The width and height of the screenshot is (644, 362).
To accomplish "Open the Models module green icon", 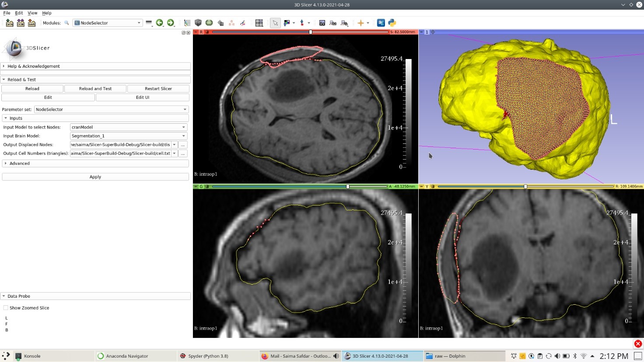I will coord(209,23).
